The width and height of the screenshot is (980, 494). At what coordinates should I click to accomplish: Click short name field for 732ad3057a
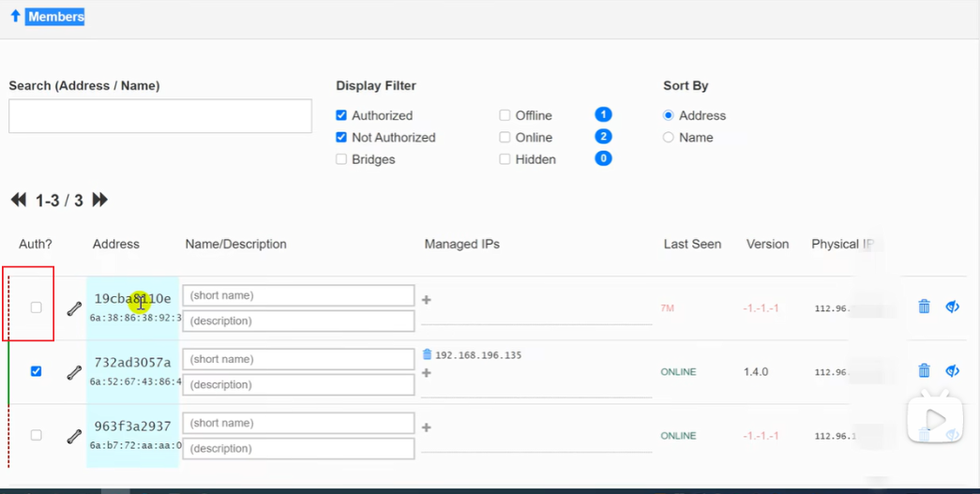298,359
